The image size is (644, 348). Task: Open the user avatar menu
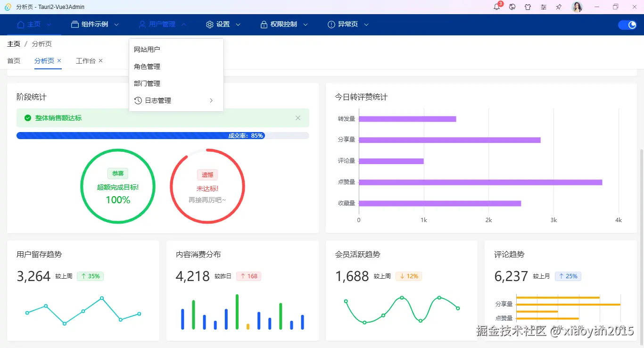pos(577,7)
